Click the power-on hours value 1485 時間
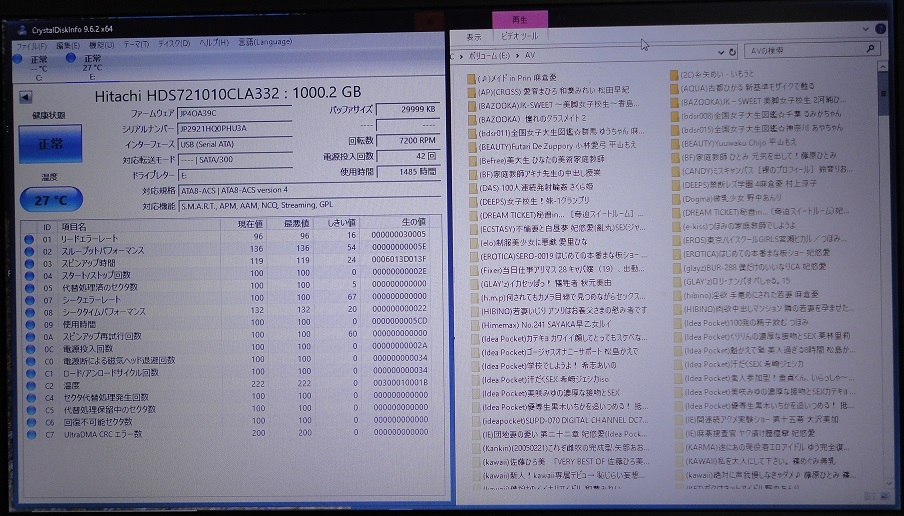Screen dimensions: 904x516 coord(408,171)
